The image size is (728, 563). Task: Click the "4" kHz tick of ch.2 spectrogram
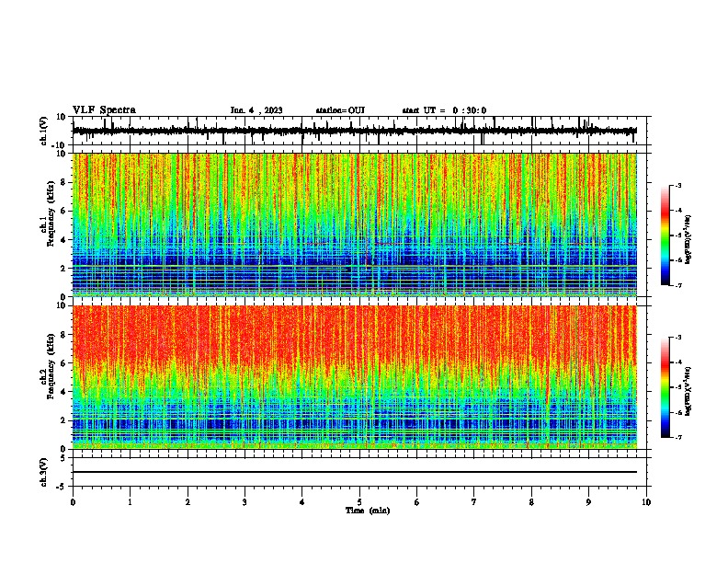pyautogui.click(x=63, y=392)
